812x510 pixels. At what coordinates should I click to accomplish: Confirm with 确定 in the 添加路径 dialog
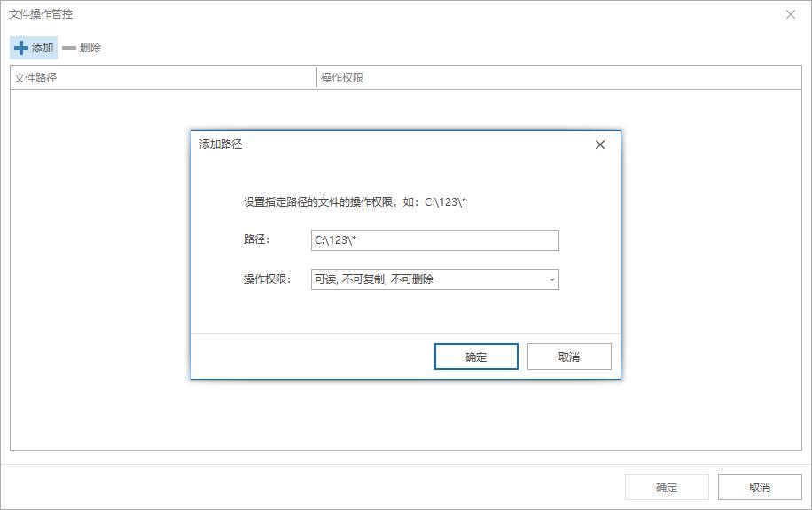(x=476, y=357)
